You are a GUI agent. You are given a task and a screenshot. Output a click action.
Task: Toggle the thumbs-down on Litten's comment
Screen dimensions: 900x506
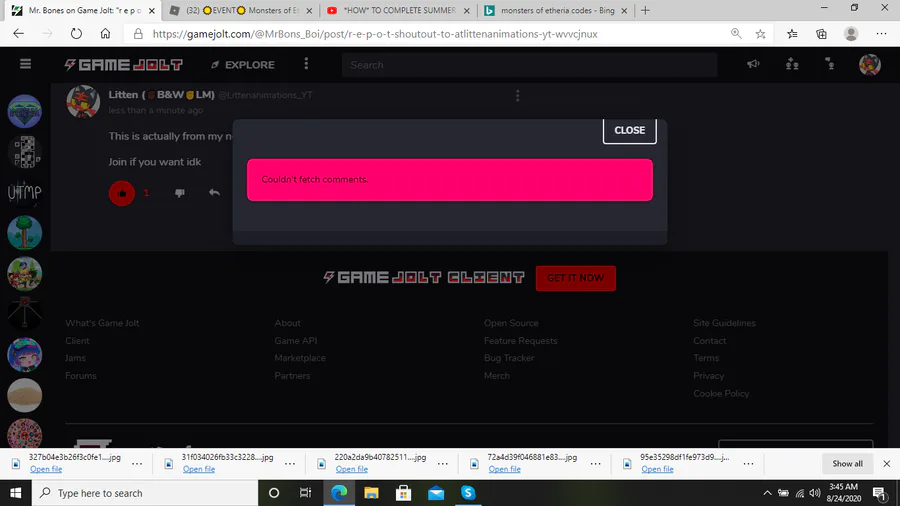(180, 193)
